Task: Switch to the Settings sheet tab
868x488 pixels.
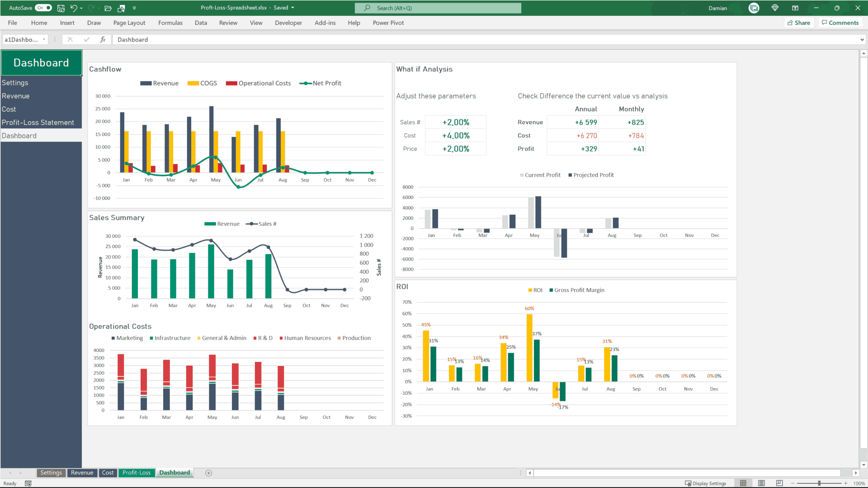Action: (x=51, y=473)
